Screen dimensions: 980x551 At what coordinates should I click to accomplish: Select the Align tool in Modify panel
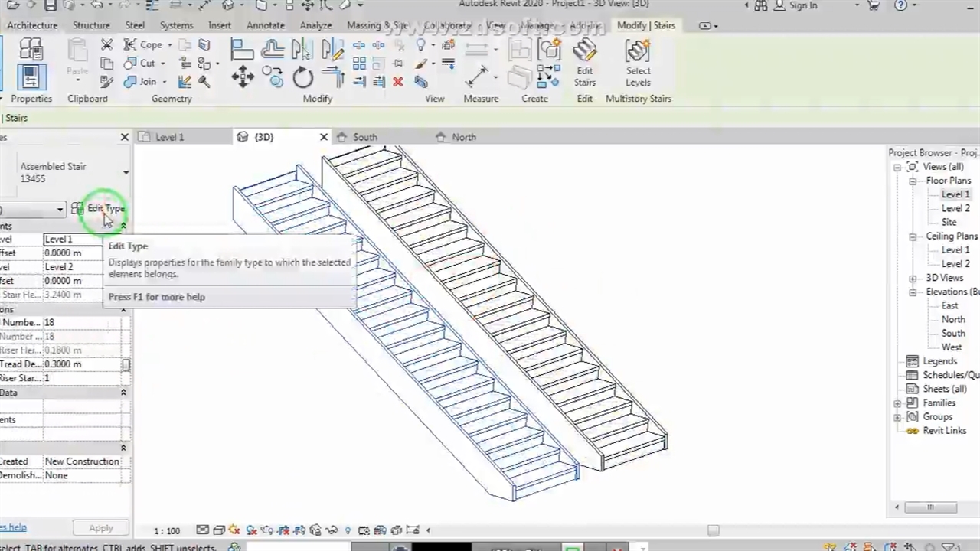pyautogui.click(x=242, y=51)
